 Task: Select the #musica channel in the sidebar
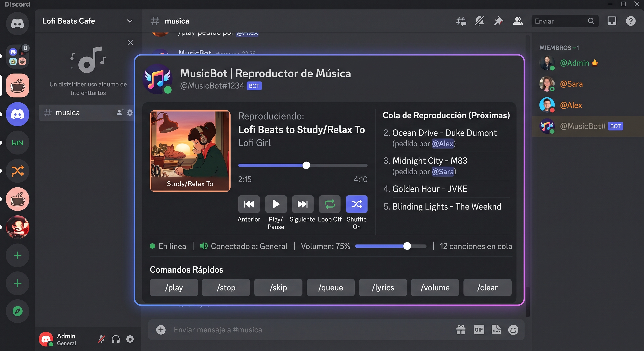click(86, 113)
